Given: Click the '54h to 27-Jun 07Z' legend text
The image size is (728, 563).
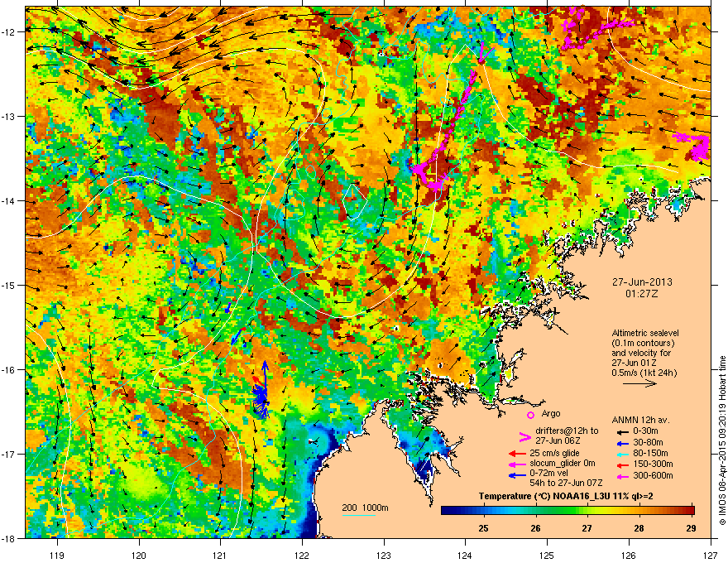Looking at the screenshot, I should (566, 484).
